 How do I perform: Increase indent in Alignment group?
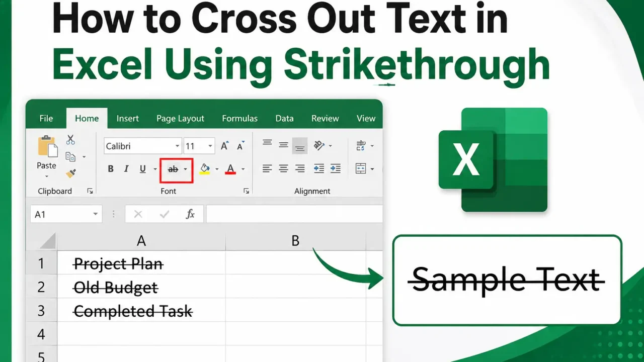tap(336, 169)
